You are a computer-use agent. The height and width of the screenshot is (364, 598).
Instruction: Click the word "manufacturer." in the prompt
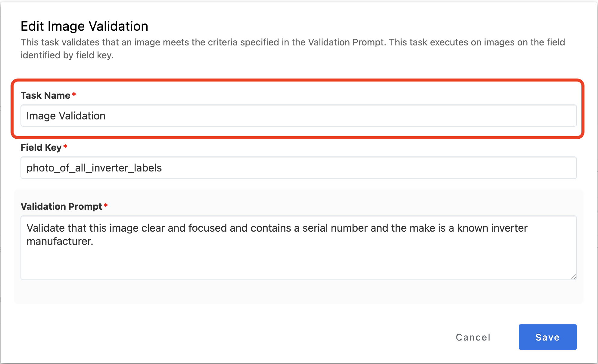pos(60,241)
